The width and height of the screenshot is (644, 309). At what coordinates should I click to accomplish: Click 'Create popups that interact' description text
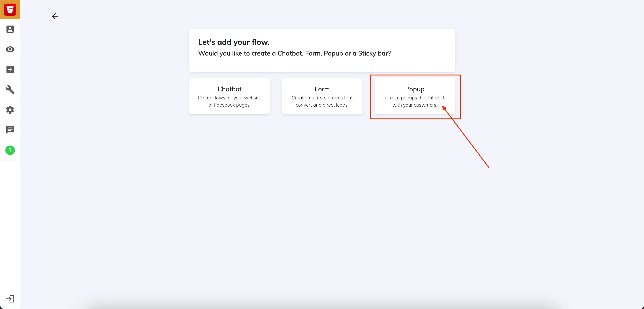point(415,98)
